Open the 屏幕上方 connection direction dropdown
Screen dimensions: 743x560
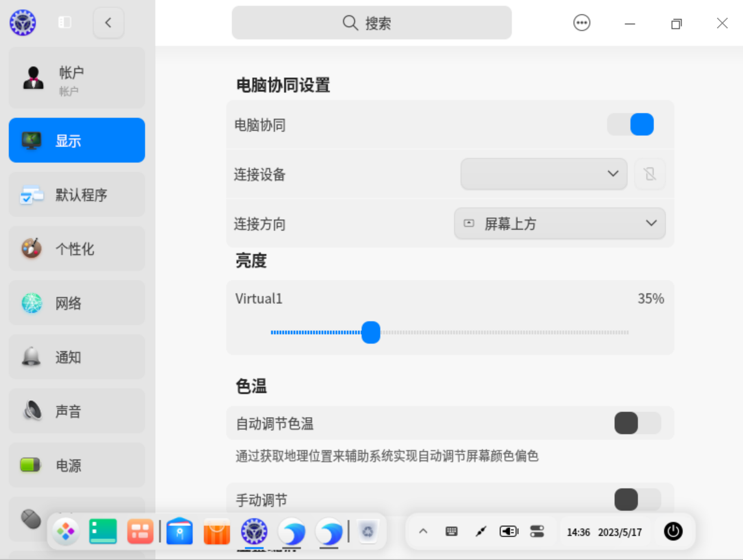click(559, 224)
